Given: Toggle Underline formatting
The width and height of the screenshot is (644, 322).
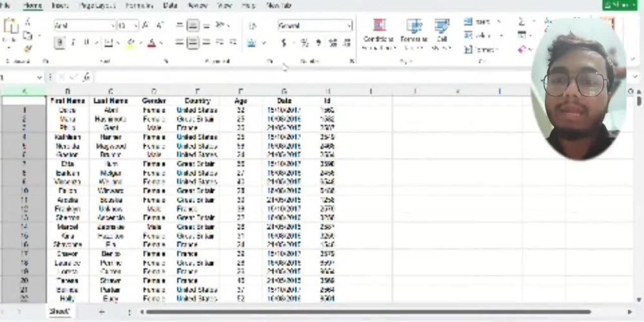Looking at the screenshot, I should pos(86,43).
